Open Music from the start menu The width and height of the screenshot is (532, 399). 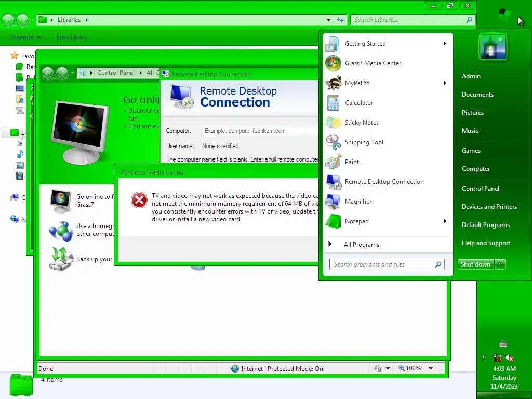click(x=470, y=131)
